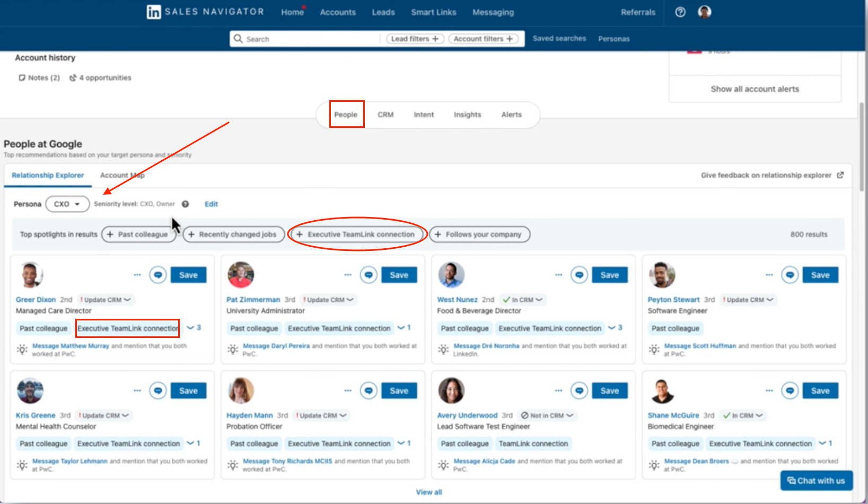Open more options for Hayden Mann

coord(348,390)
